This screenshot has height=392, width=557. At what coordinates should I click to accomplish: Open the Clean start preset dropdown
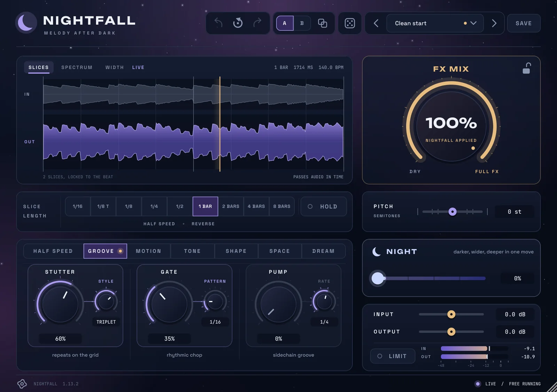[x=435, y=23]
